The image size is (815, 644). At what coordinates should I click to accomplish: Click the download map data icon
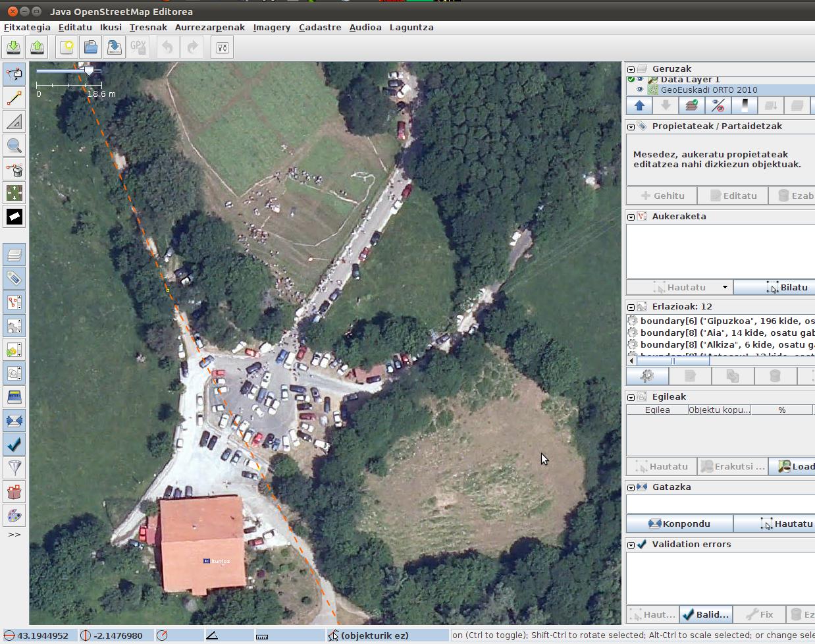click(x=14, y=47)
